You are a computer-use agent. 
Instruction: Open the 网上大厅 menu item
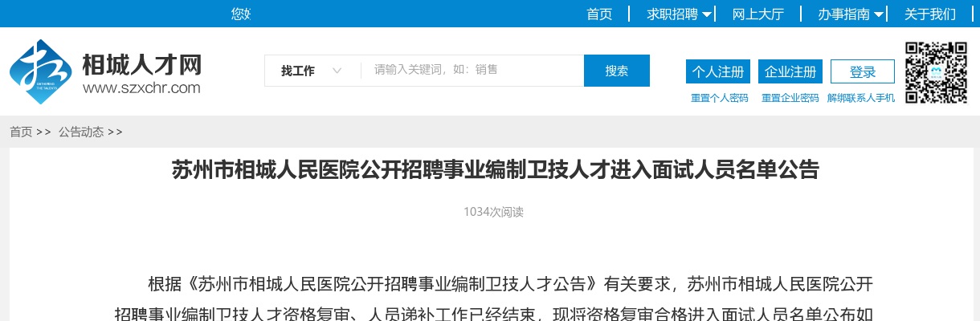pyautogui.click(x=757, y=14)
